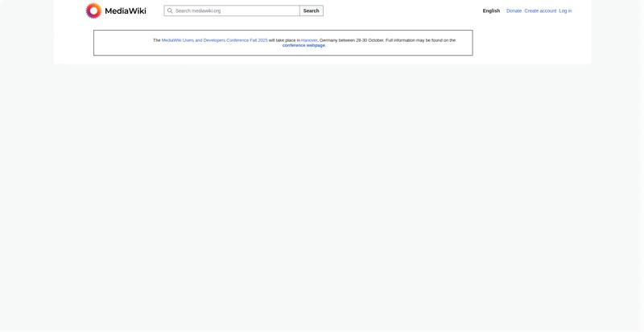This screenshot has width=644, height=332.
Task: Follow the Hanover link in the banner
Action: point(309,40)
